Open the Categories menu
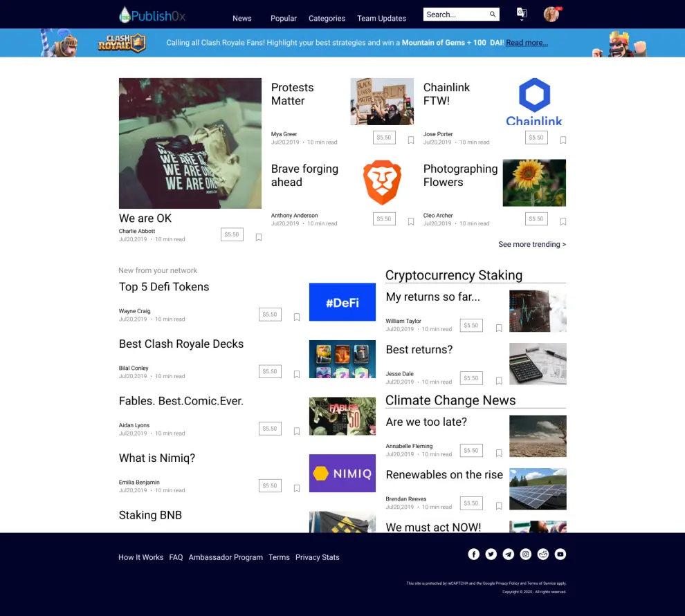The width and height of the screenshot is (685, 616). click(x=327, y=19)
